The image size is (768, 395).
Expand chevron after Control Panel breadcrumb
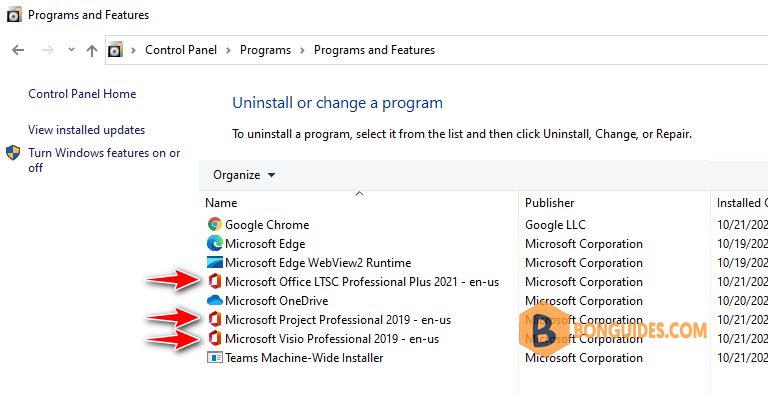228,50
